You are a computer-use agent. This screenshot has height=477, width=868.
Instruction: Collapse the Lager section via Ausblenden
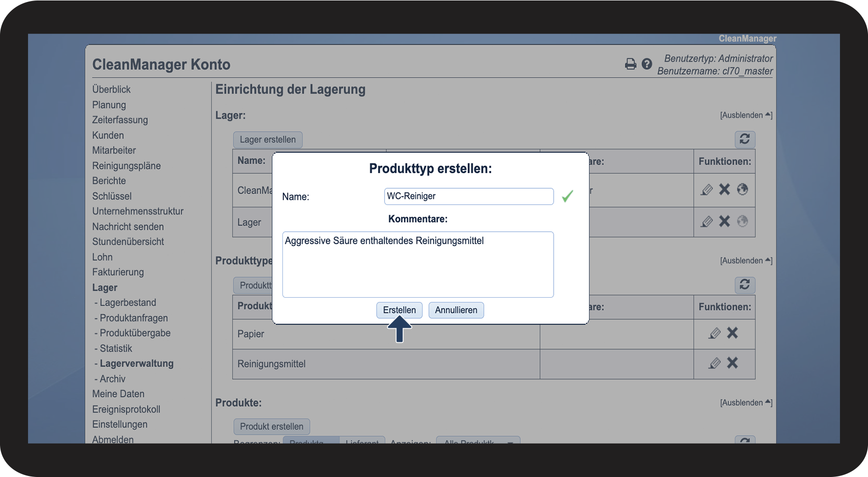pos(746,115)
